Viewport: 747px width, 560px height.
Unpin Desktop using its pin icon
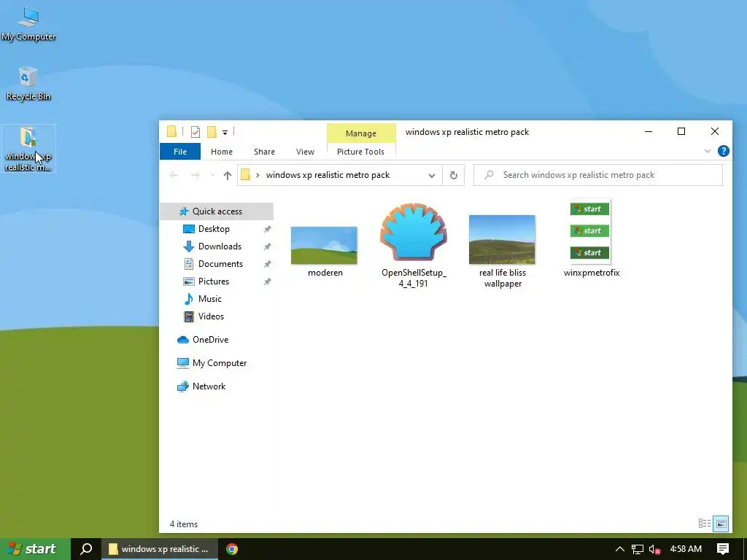point(267,229)
